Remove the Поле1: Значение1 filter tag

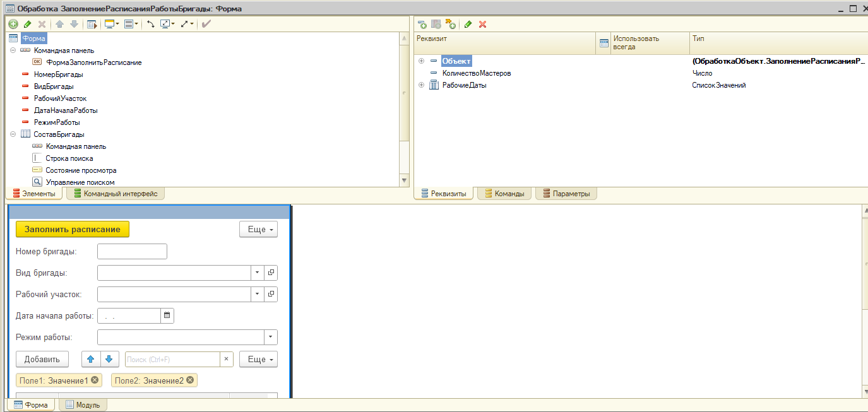pos(95,380)
